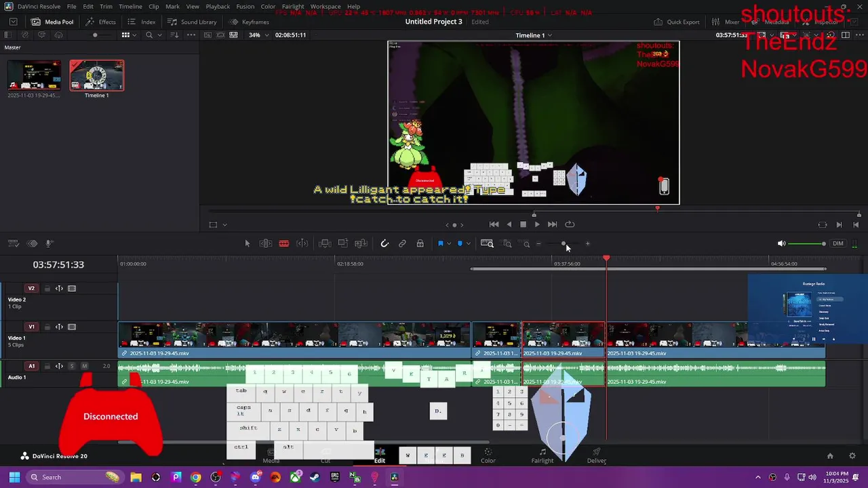Open the Playback menu
868x488 pixels.
[218, 6]
